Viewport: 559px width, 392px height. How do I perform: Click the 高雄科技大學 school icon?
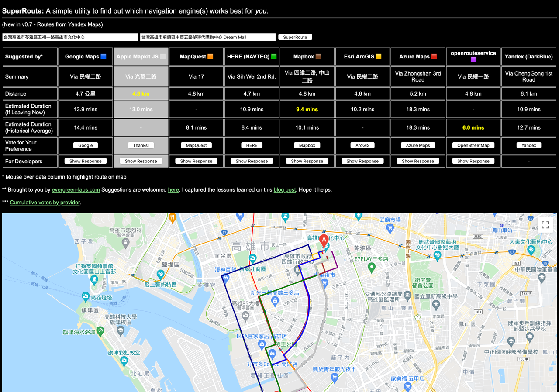(x=120, y=331)
